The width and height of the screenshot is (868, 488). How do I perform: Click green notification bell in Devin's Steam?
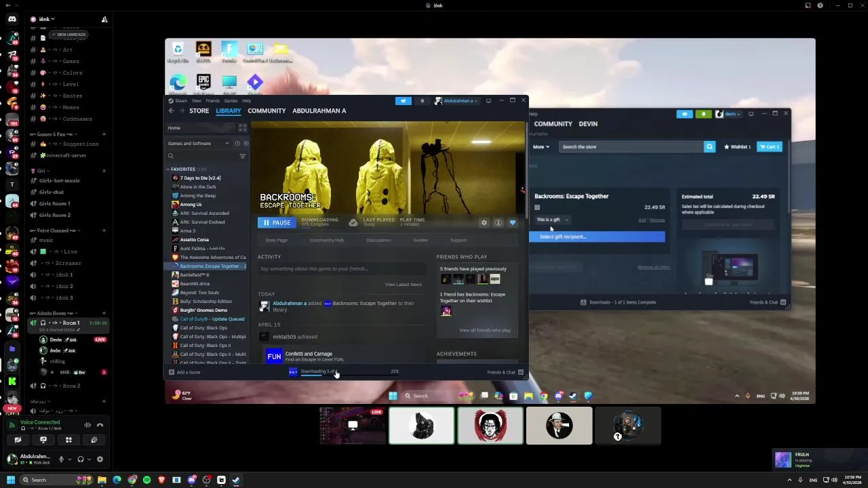[704, 114]
